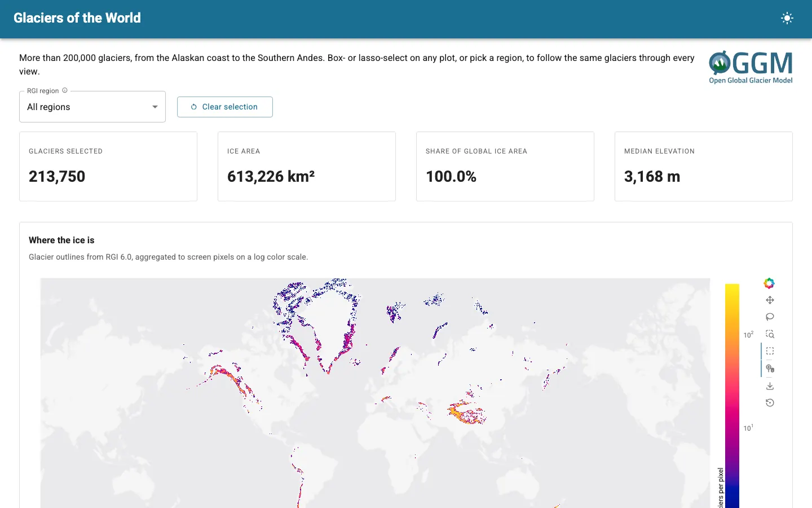This screenshot has height=508, width=812.
Task: Click the 10² tick on the color bar
Action: pyautogui.click(x=748, y=335)
